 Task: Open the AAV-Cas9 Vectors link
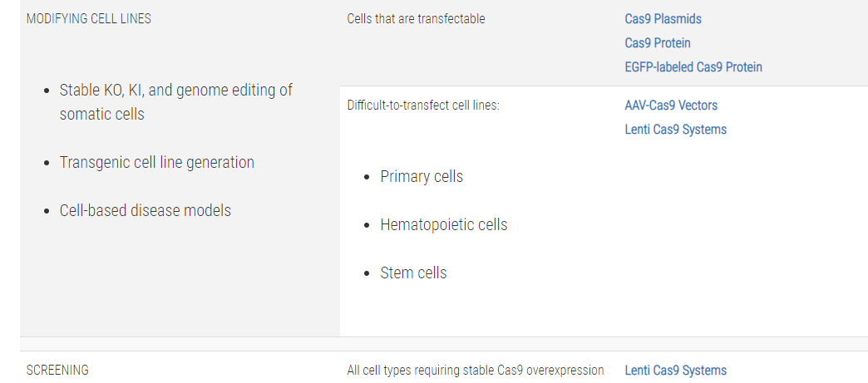pos(671,106)
